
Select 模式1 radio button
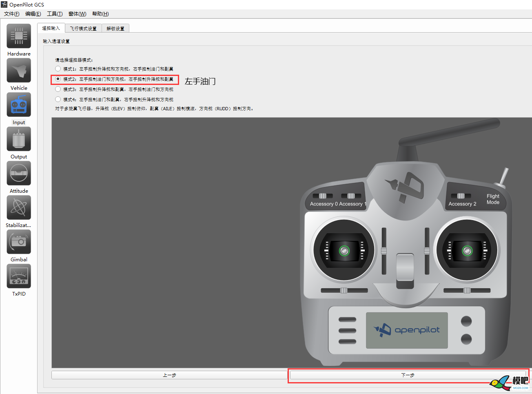point(58,69)
